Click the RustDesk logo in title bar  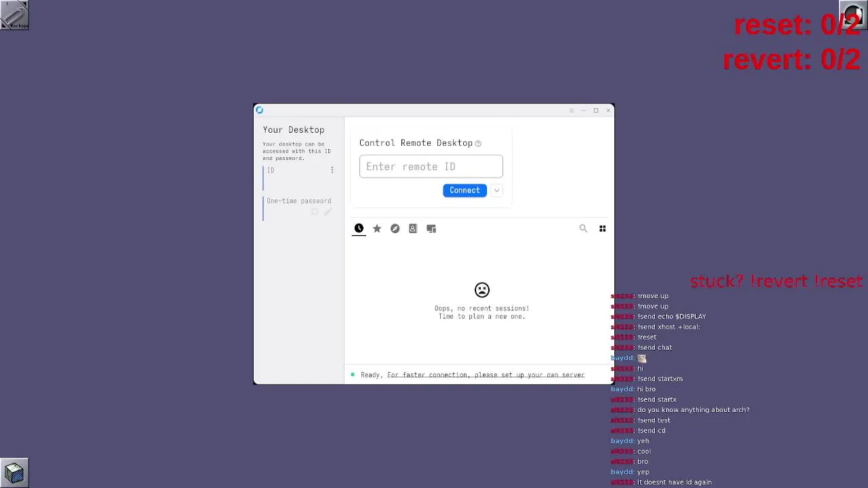pyautogui.click(x=259, y=110)
